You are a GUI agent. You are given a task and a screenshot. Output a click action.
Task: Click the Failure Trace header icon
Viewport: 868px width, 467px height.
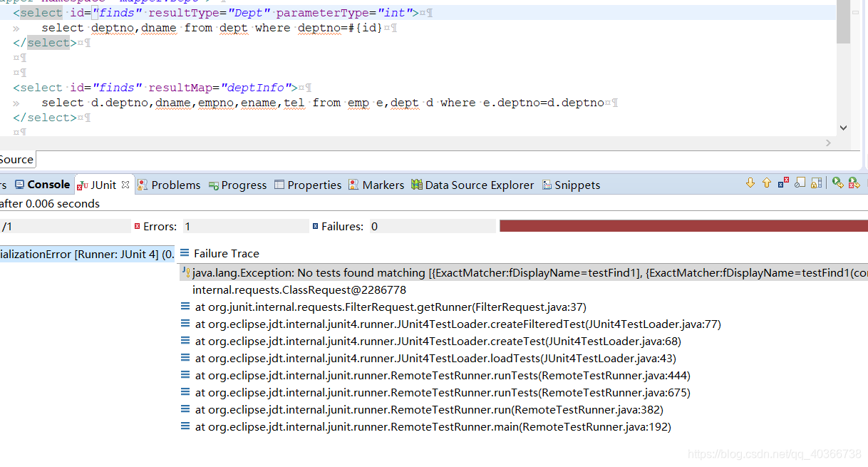185,253
